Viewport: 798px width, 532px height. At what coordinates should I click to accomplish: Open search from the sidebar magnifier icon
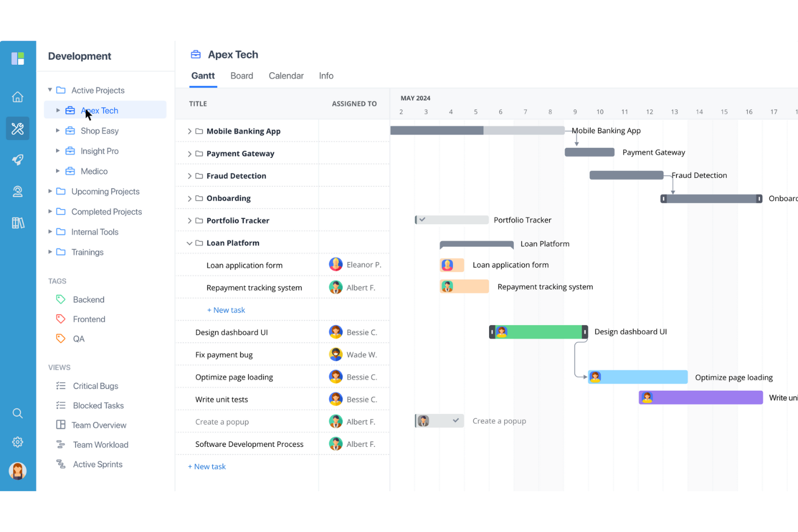pyautogui.click(x=18, y=413)
